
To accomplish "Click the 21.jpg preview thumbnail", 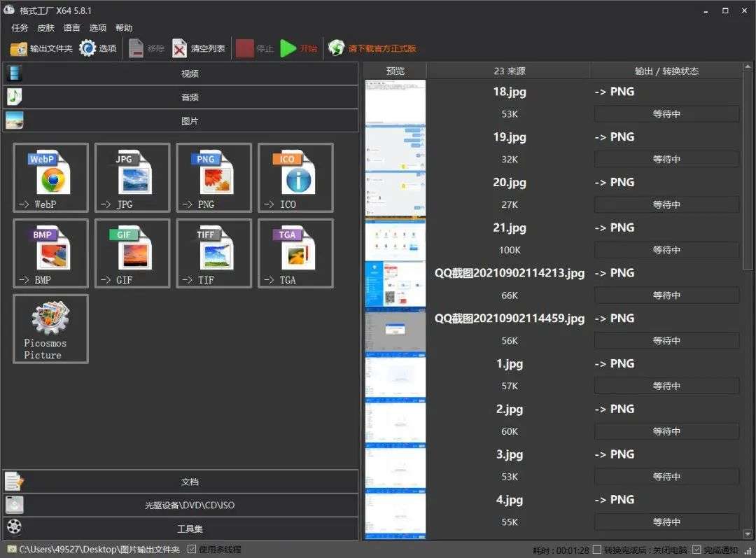I will [x=395, y=239].
